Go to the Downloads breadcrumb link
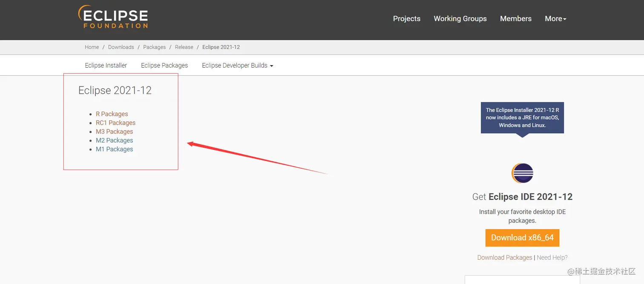Viewport: 644px width, 284px height. click(x=121, y=47)
